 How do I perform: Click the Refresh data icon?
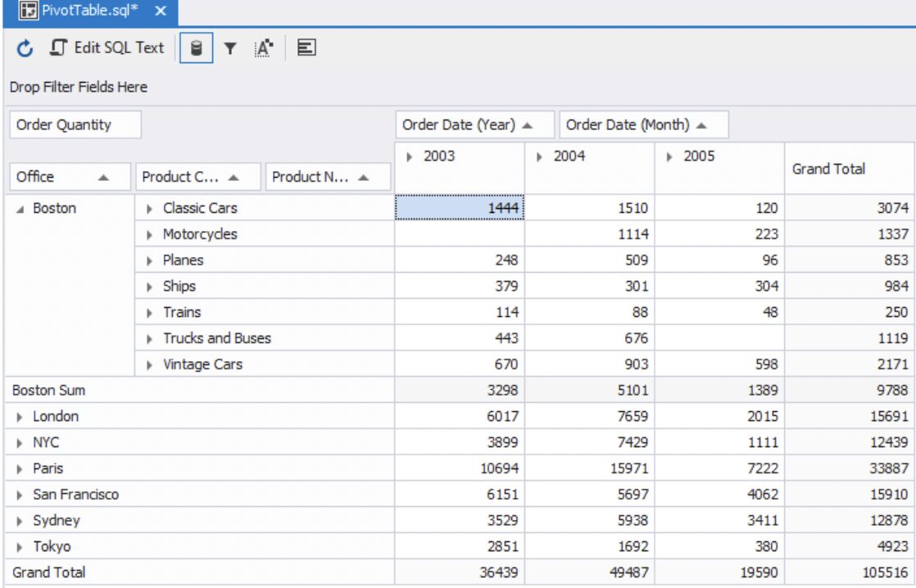(25, 48)
